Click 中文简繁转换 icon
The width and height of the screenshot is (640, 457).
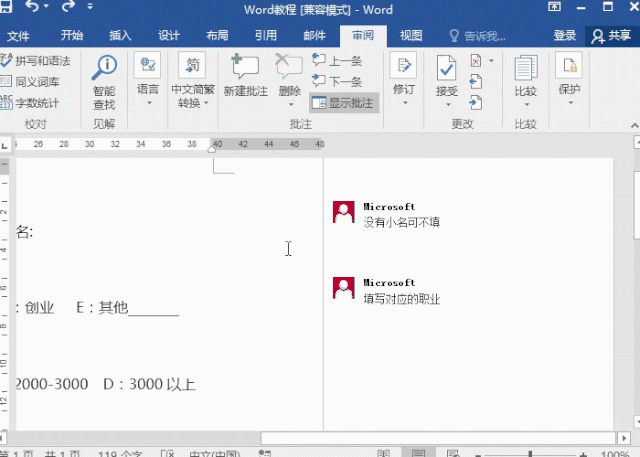pos(192,65)
